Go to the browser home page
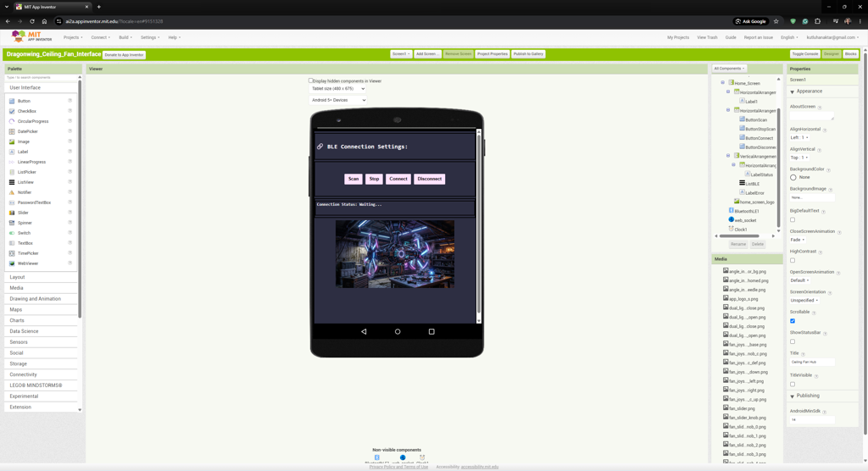 [44, 21]
